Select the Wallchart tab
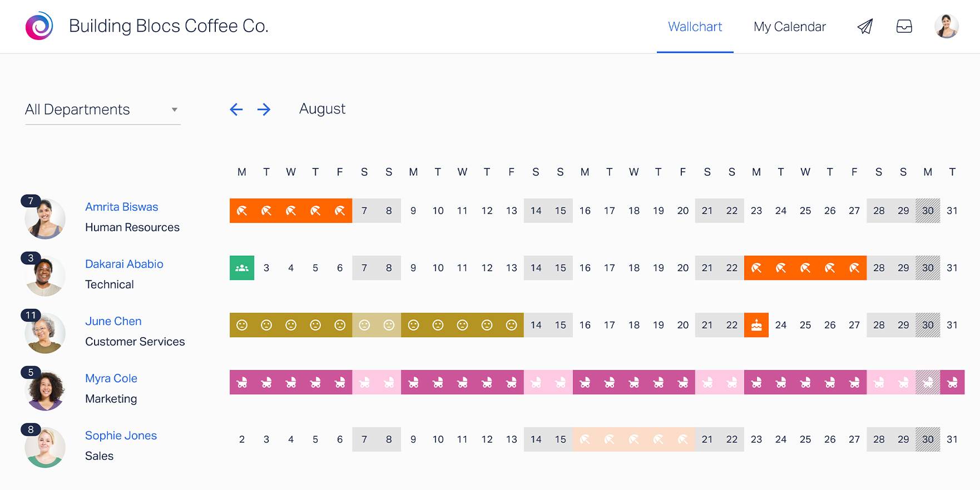This screenshot has height=490, width=980. pyautogui.click(x=695, y=26)
